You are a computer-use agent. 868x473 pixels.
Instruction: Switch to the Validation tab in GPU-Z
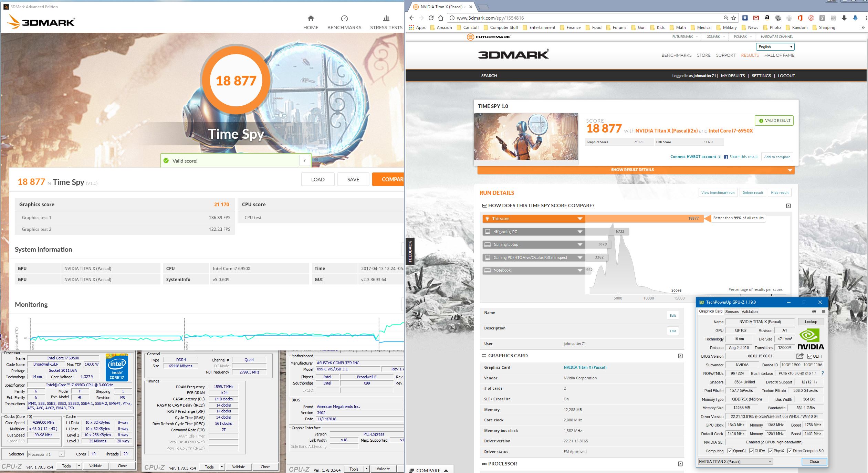(x=750, y=312)
